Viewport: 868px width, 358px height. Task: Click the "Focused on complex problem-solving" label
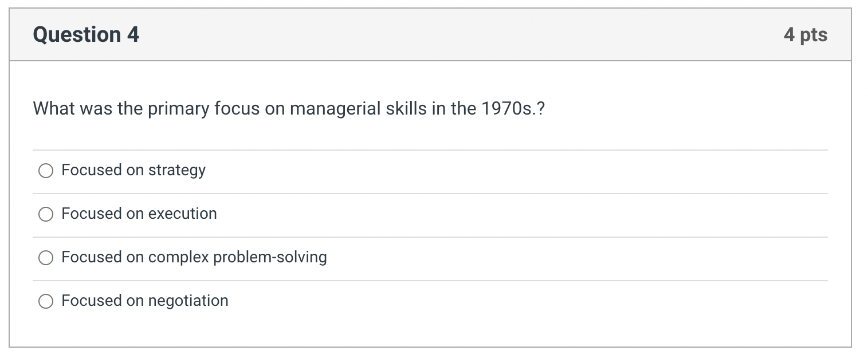[x=194, y=258]
